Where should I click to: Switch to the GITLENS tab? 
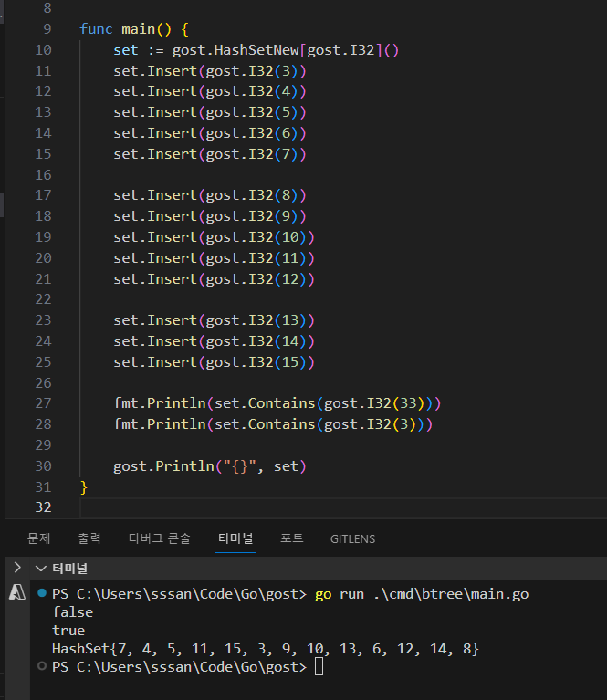[352, 538]
